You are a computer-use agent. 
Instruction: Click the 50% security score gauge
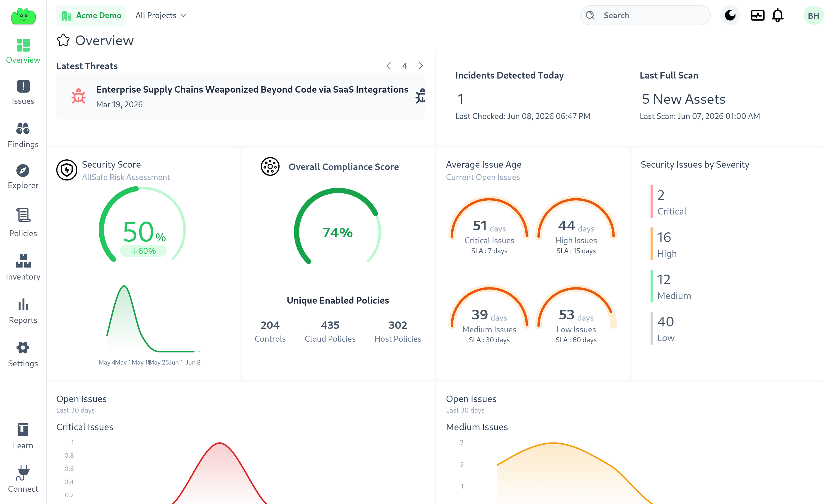click(142, 224)
